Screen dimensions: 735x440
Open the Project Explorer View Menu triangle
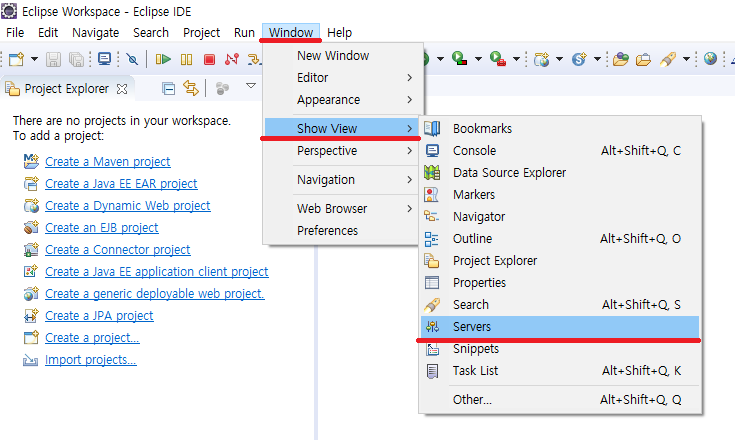(251, 86)
